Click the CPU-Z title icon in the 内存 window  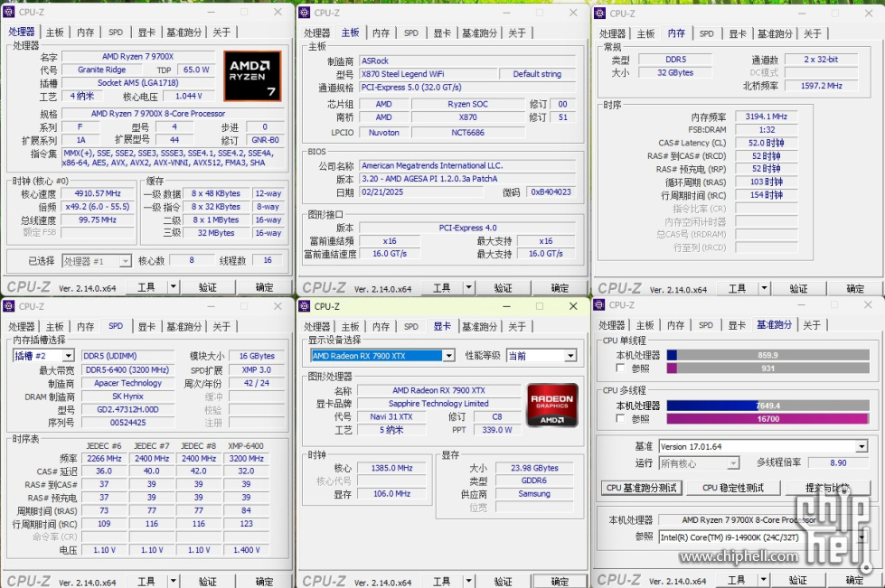[x=600, y=13]
